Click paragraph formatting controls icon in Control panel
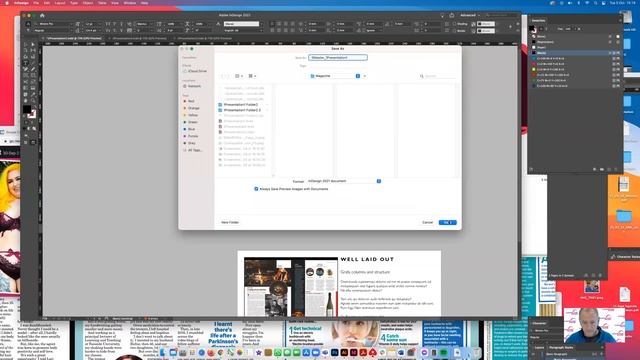Image resolution: width=640 pixels, height=360 pixels. tap(28, 31)
